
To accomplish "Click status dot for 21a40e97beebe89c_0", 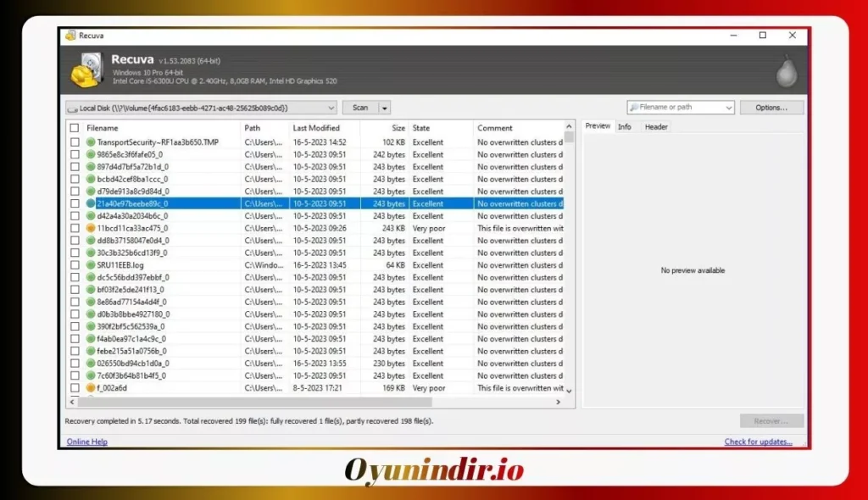I will 91,203.
